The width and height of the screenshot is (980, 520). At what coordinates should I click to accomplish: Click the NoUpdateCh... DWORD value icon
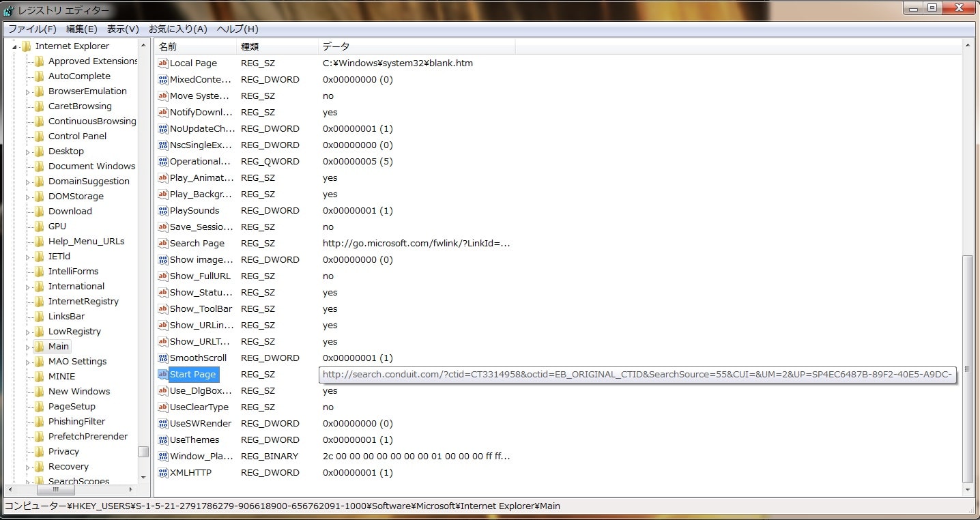pos(163,128)
